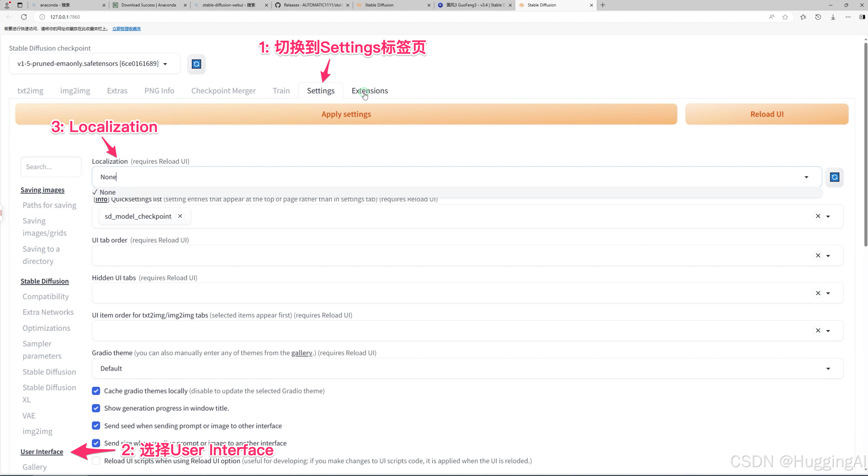Add the page to browser favorites
This screenshot has height=476, width=868.
point(785,17)
